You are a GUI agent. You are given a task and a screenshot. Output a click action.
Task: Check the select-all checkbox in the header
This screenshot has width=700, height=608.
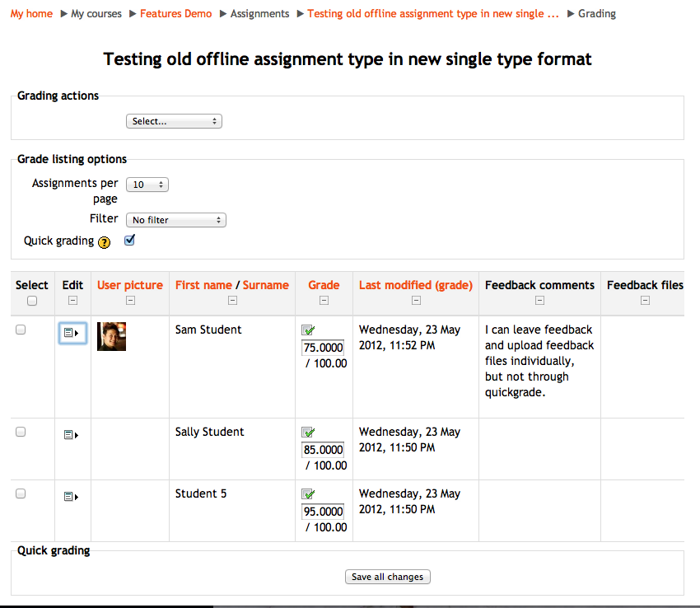point(32,301)
